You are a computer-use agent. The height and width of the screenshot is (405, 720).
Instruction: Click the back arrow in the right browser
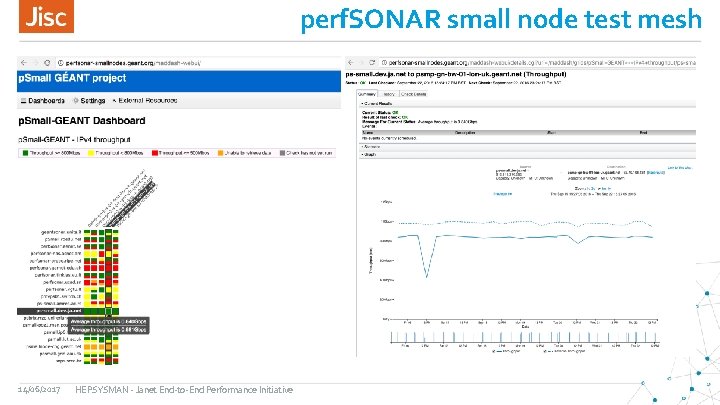click(351, 62)
